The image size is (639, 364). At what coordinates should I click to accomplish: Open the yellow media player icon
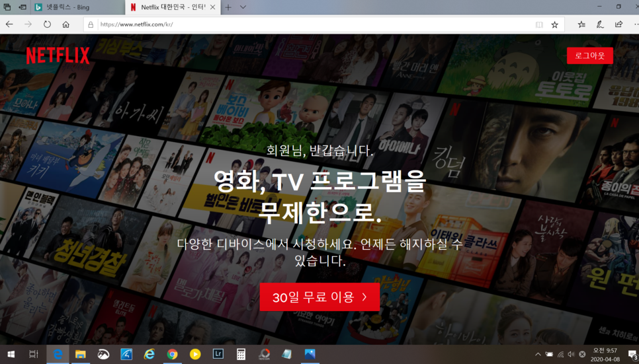195,354
